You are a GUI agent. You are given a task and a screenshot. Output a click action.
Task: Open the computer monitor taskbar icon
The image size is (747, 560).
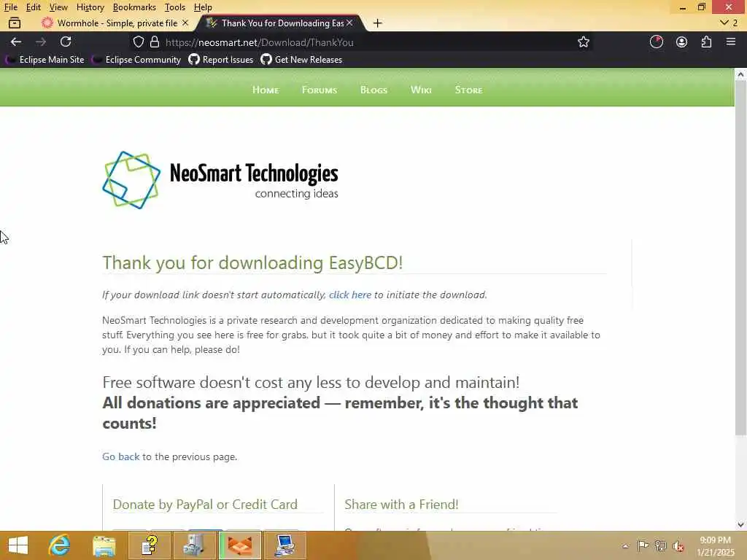[x=285, y=545]
